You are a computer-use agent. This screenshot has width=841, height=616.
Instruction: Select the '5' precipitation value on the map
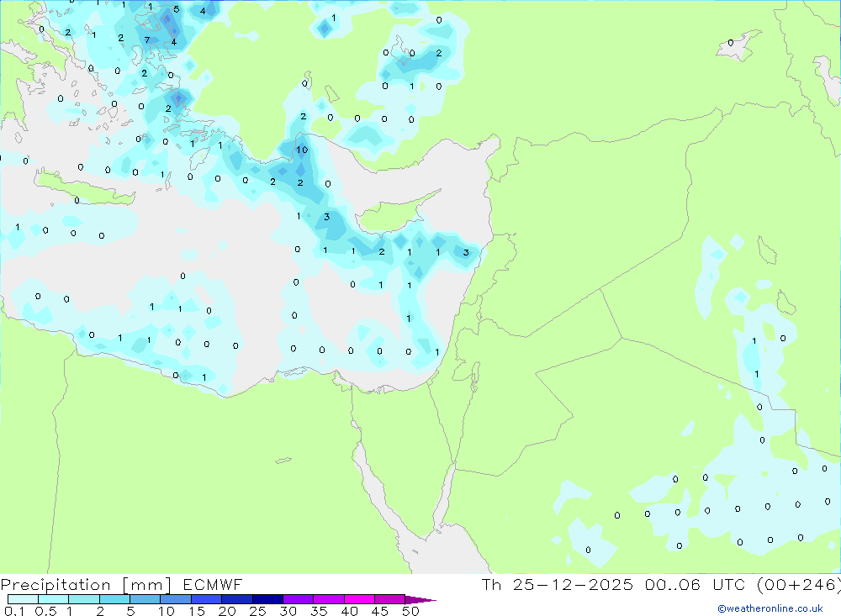[176, 9]
